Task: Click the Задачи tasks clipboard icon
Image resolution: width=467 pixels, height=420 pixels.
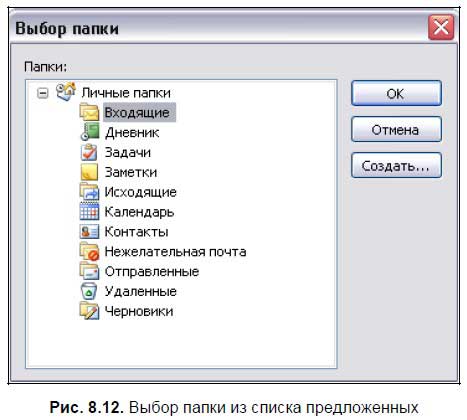Action: [x=89, y=152]
